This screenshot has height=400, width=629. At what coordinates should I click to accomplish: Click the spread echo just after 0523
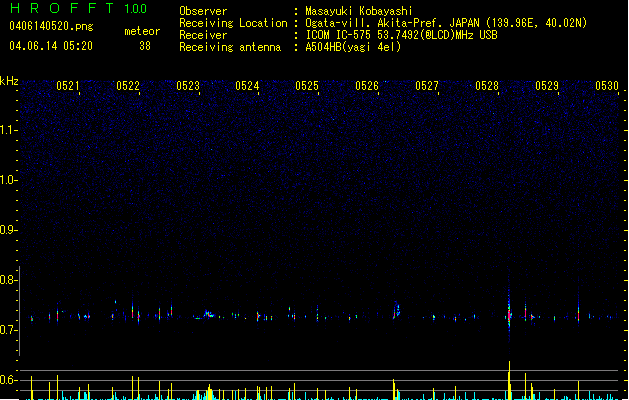[207, 315]
